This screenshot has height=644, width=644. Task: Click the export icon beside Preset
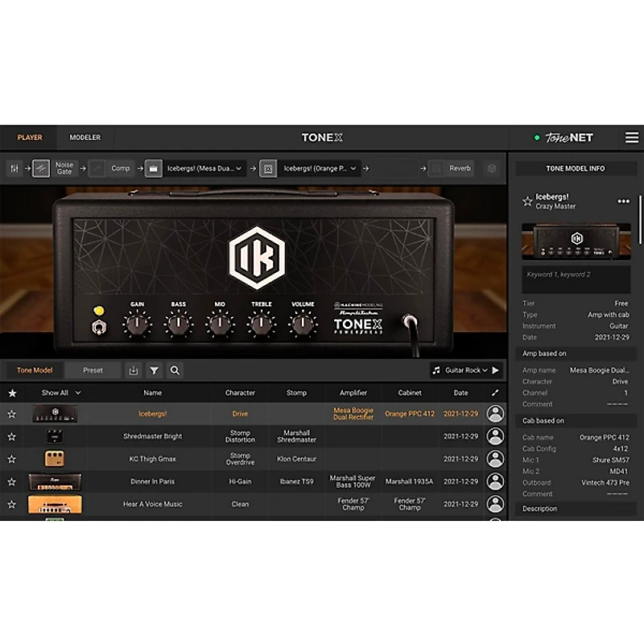[x=133, y=370]
